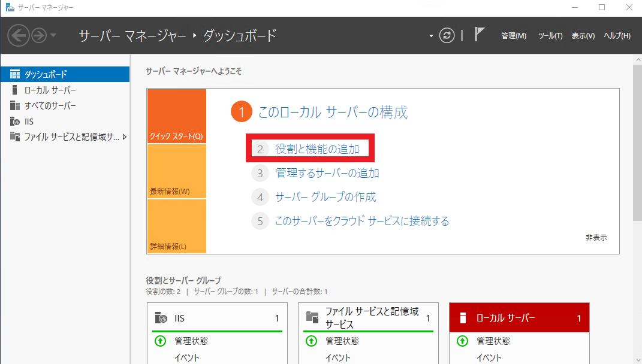The image size is (642, 364).
Task: Click 管理状態 in ローカル サーバー tile
Action: tap(493, 341)
